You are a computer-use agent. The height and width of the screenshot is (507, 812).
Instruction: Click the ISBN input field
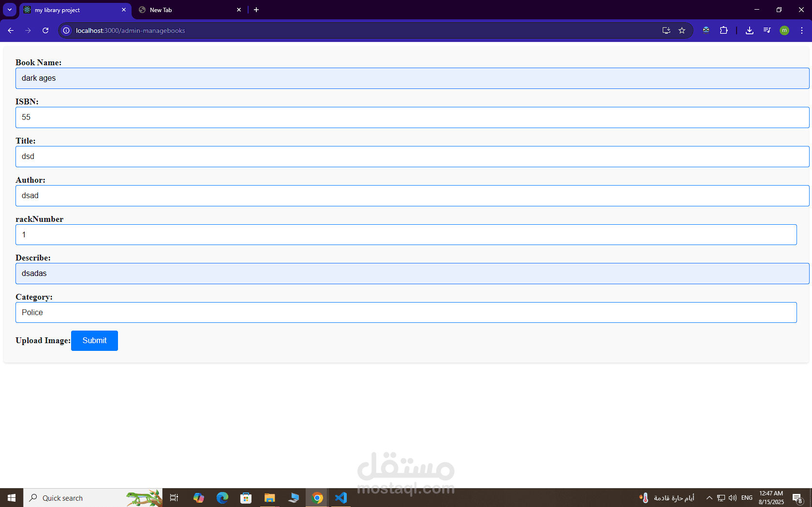(412, 117)
